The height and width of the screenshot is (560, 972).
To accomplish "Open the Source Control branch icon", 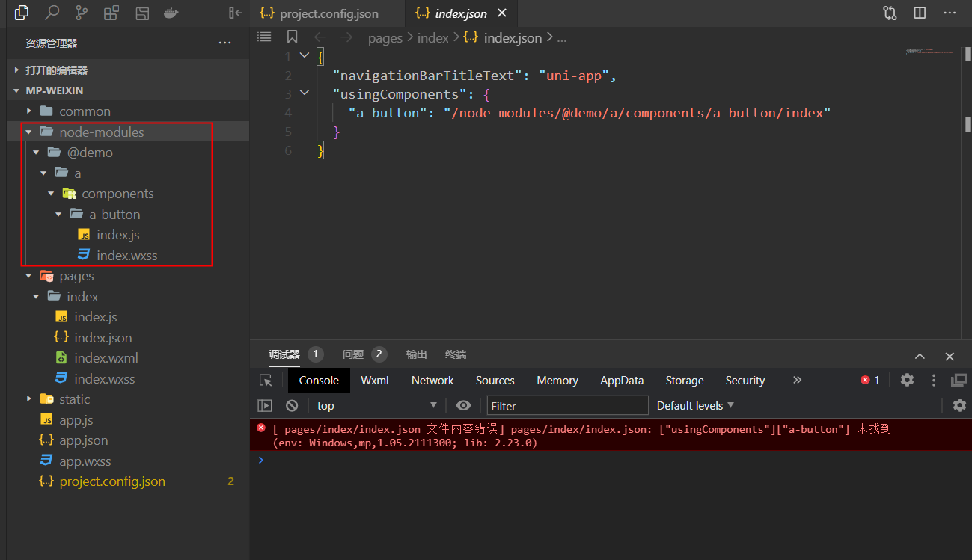I will (82, 13).
